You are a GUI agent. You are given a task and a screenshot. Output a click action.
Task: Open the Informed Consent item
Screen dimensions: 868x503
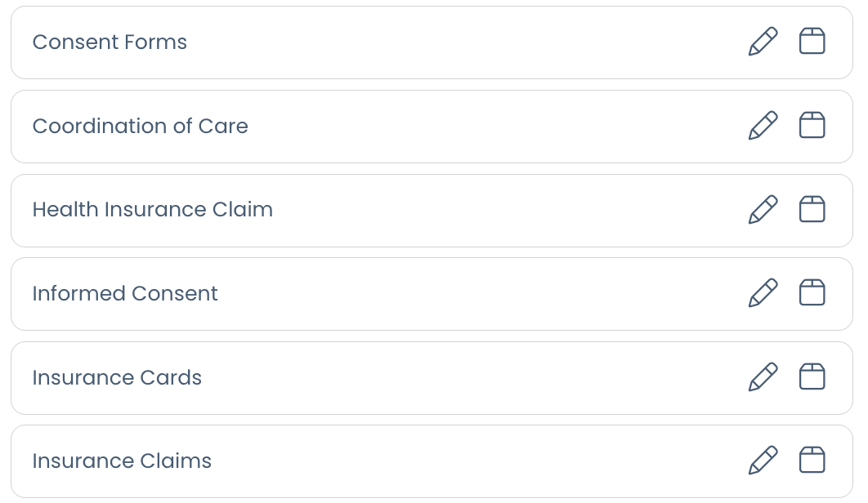pos(125,294)
